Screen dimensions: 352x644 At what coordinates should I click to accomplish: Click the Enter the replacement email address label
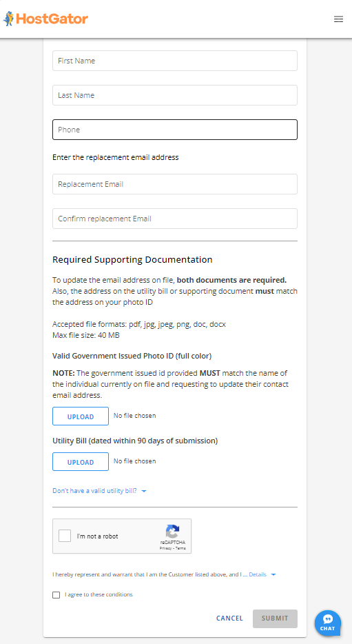coord(116,157)
